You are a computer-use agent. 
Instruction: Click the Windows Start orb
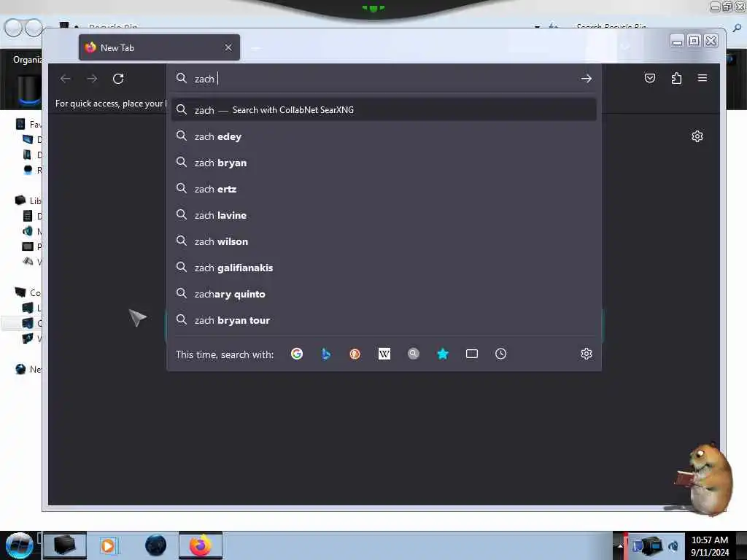(x=19, y=545)
